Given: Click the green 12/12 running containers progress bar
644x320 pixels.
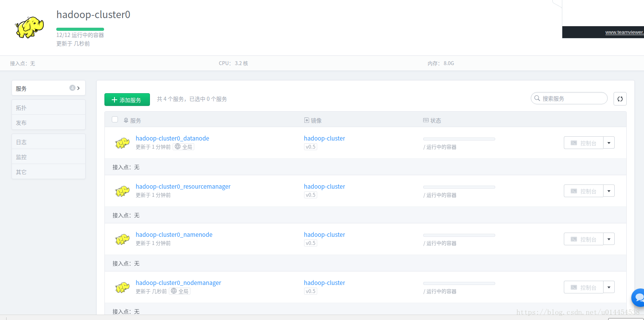Looking at the screenshot, I should [x=80, y=29].
